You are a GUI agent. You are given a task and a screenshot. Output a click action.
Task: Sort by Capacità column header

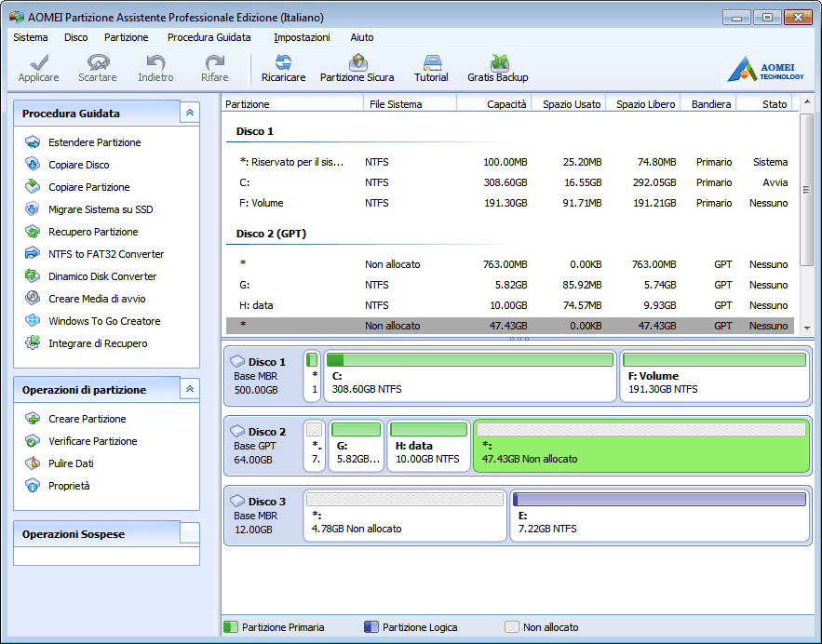tap(493, 104)
